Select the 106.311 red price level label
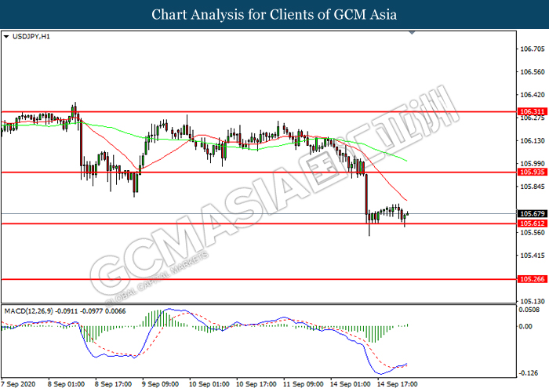The width and height of the screenshot is (549, 392). [x=532, y=111]
